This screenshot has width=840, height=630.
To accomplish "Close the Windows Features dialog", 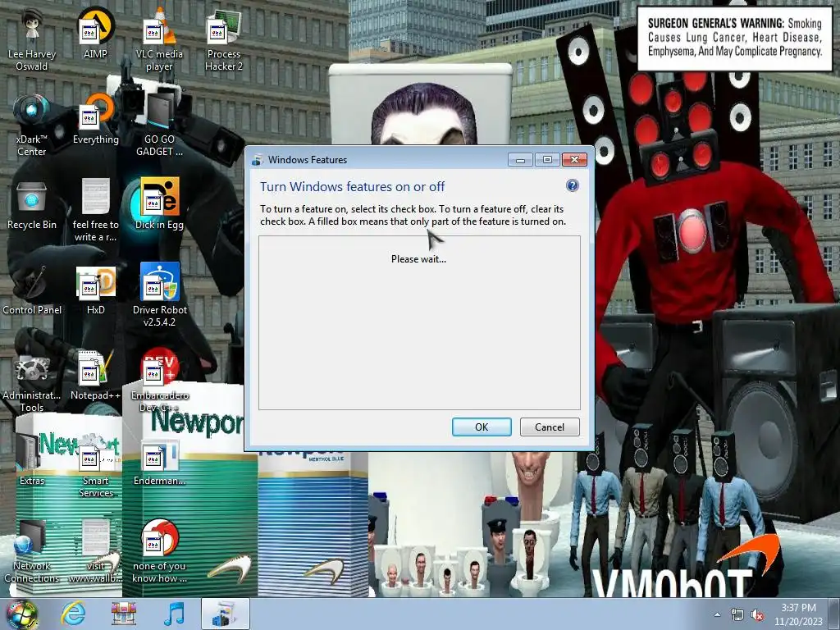I will [574, 160].
